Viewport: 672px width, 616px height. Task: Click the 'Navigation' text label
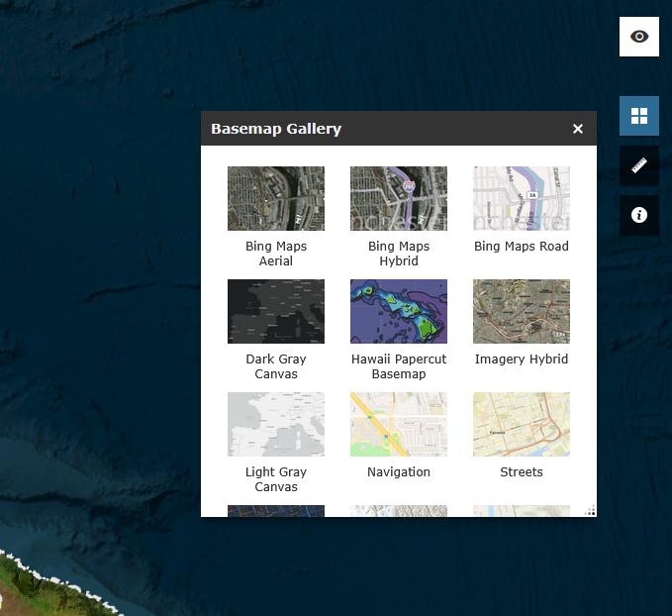[x=399, y=472]
